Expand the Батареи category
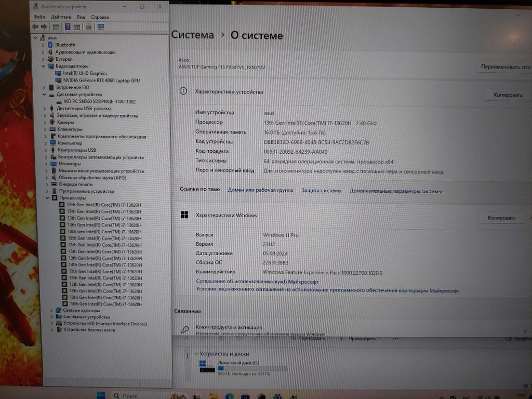This screenshot has height=399, width=532. point(44,59)
